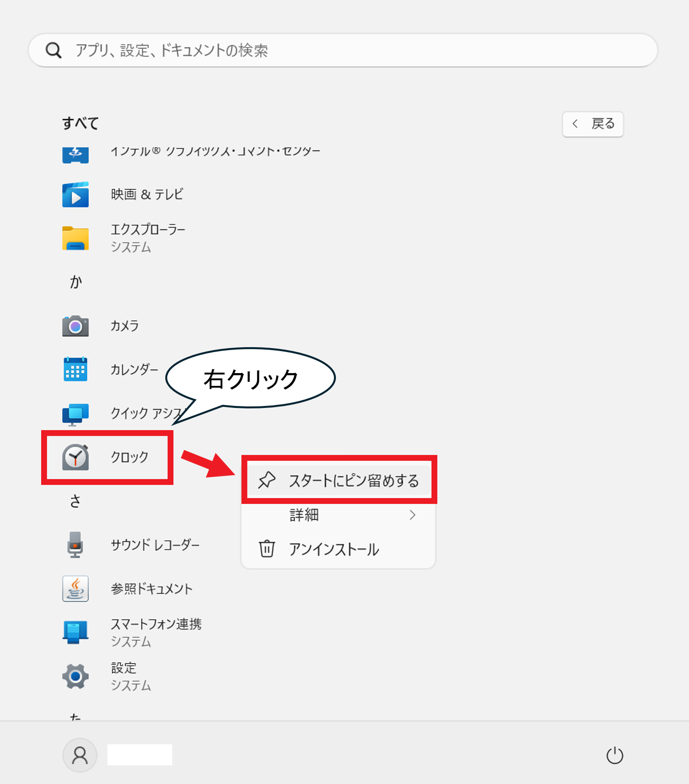The height and width of the screenshot is (784, 689).
Task: Click the search box for apps and settings
Action: (343, 51)
